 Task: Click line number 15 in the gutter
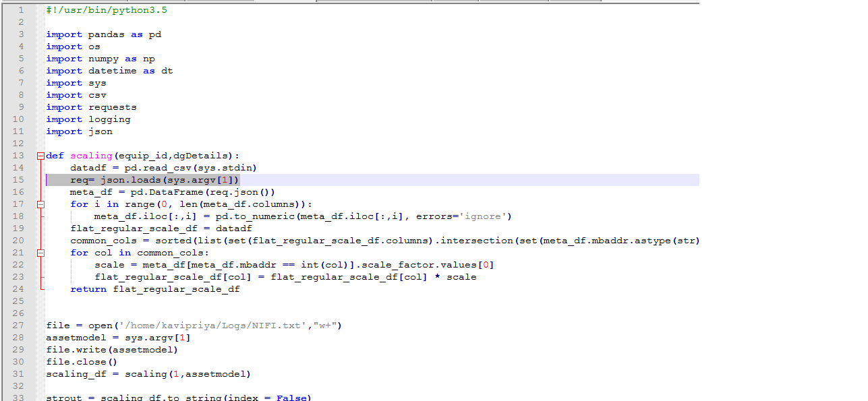(x=19, y=179)
